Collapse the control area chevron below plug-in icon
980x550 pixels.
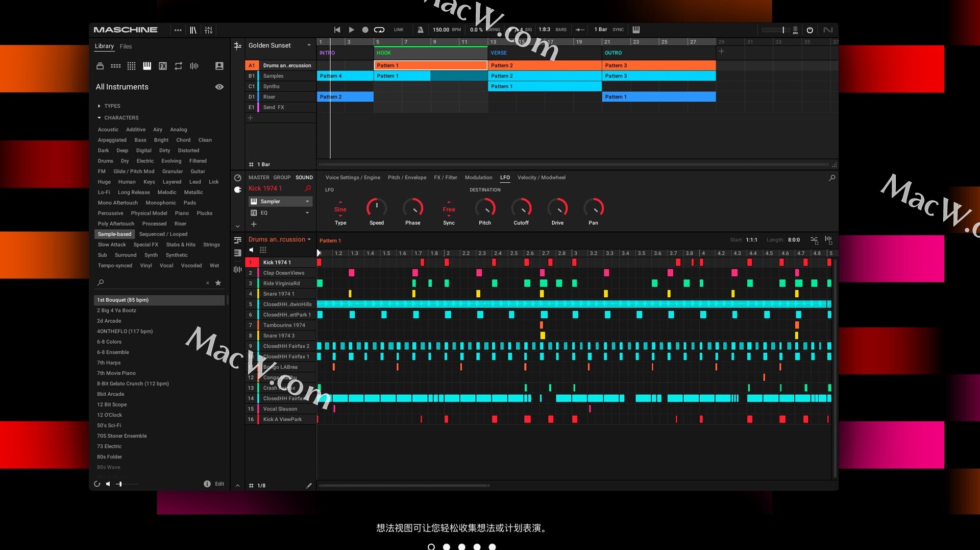[x=237, y=226]
